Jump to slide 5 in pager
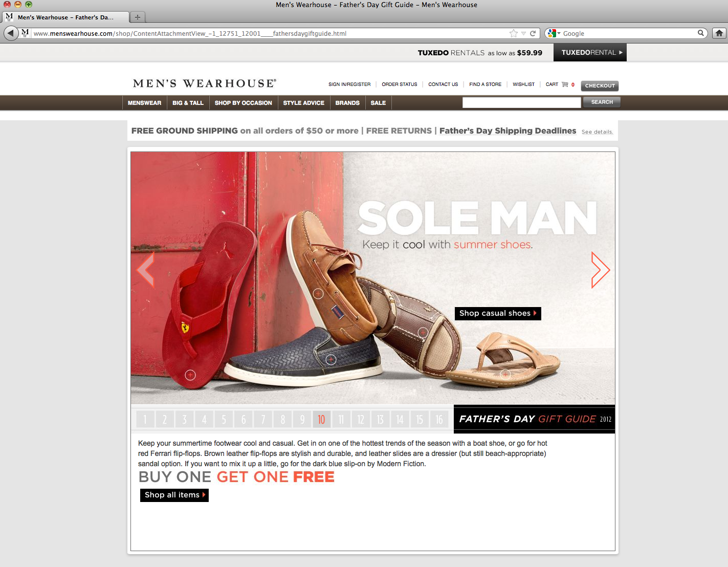 point(224,420)
